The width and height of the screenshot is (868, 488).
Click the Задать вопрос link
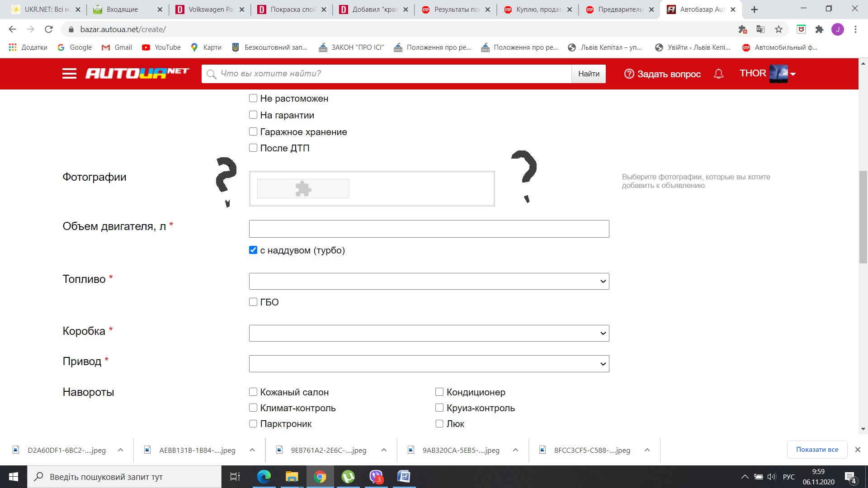[662, 74]
